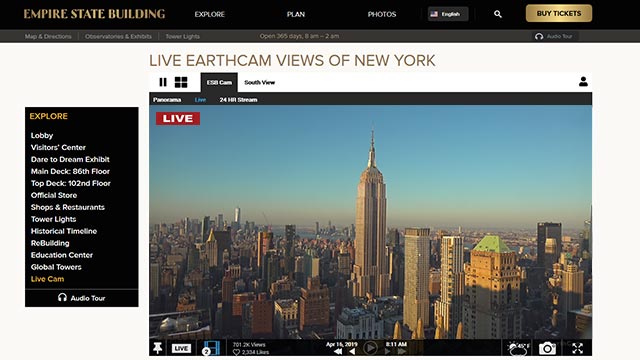Open Tower Lights in top subnav
The height and width of the screenshot is (360, 640).
tap(182, 36)
